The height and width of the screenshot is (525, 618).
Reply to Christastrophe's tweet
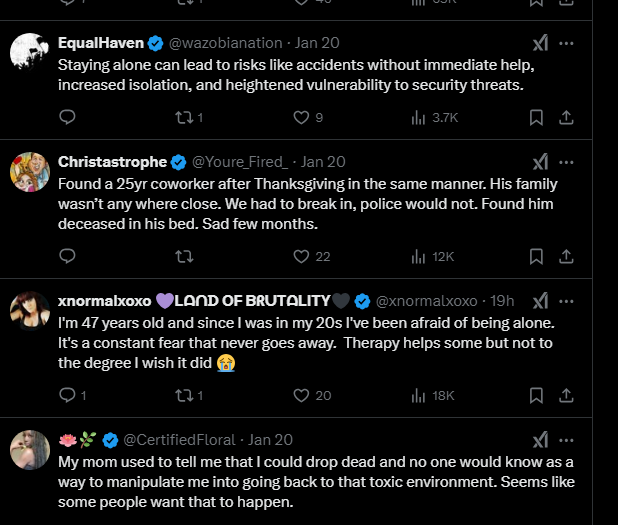68,257
